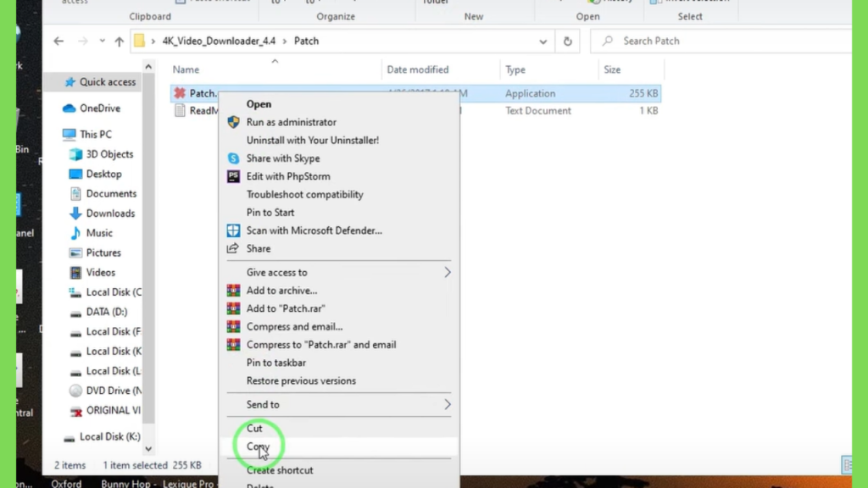The height and width of the screenshot is (488, 868).
Task: Sort files by Date modified column
Action: 417,69
